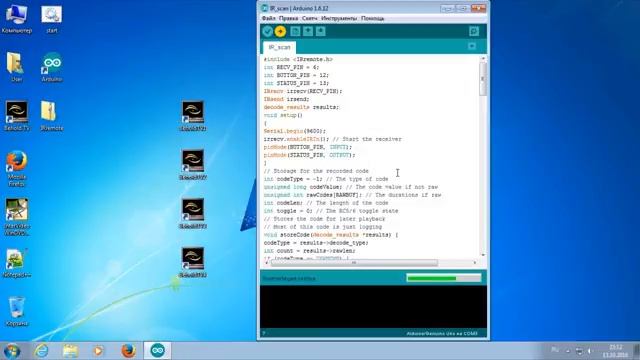Open File Explorer from the taskbar
Screen dimensions: 640x360
[x=70, y=351]
